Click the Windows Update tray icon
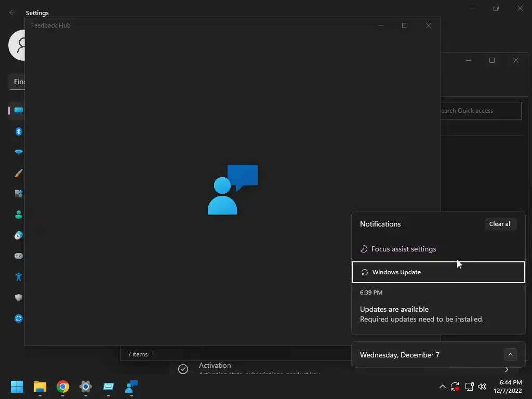The width and height of the screenshot is (532, 399). click(455, 387)
